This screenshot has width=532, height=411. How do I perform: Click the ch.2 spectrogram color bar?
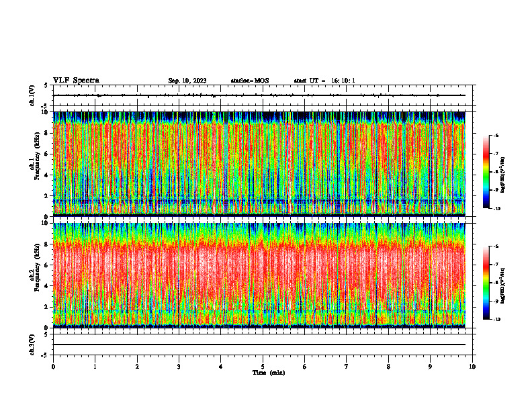(x=486, y=283)
